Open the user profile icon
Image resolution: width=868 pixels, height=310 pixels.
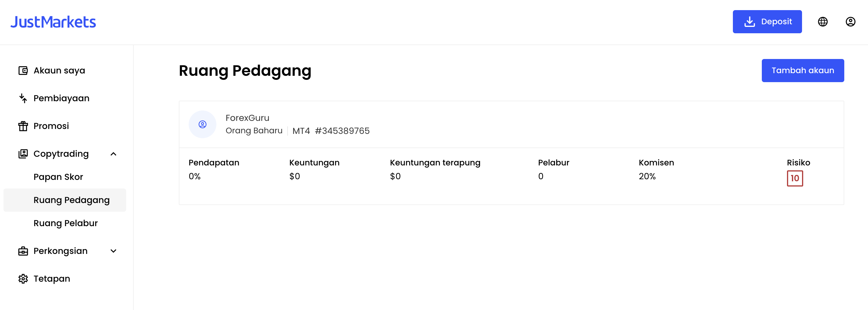pyautogui.click(x=850, y=22)
